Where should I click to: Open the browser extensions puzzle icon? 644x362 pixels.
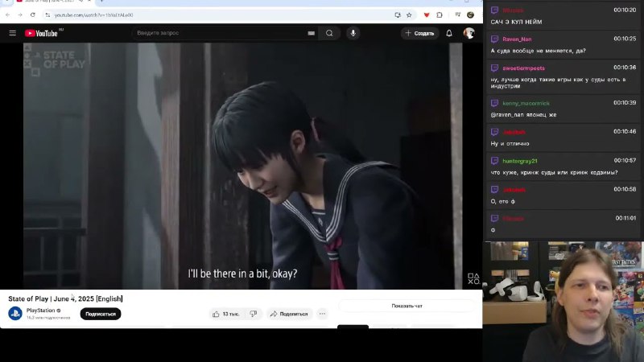440,14
